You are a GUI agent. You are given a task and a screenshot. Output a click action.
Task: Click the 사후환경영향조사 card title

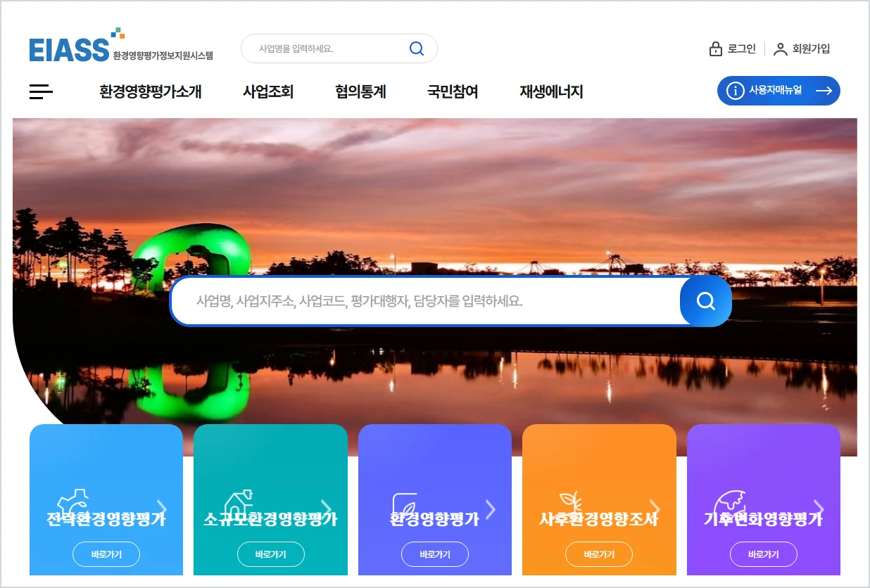click(599, 520)
